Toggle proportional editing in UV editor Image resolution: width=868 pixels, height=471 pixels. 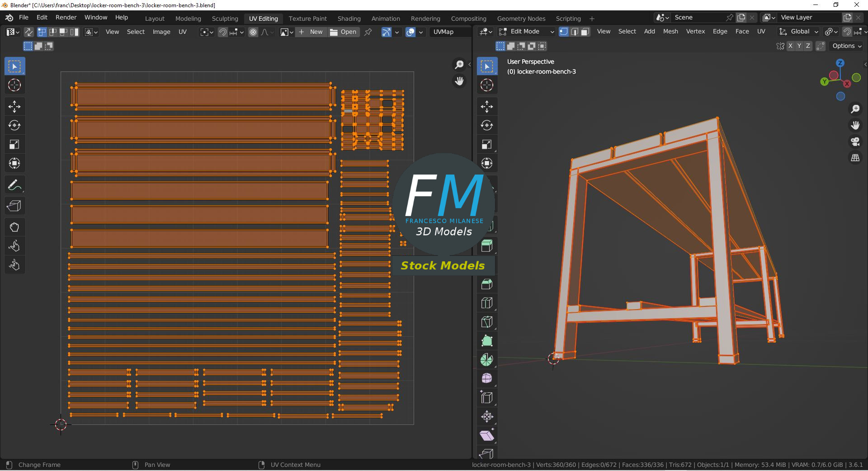point(253,32)
